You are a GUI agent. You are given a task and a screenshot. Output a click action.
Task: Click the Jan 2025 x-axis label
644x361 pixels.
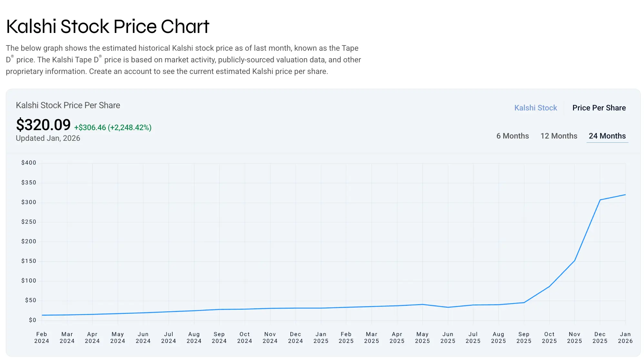(x=321, y=337)
